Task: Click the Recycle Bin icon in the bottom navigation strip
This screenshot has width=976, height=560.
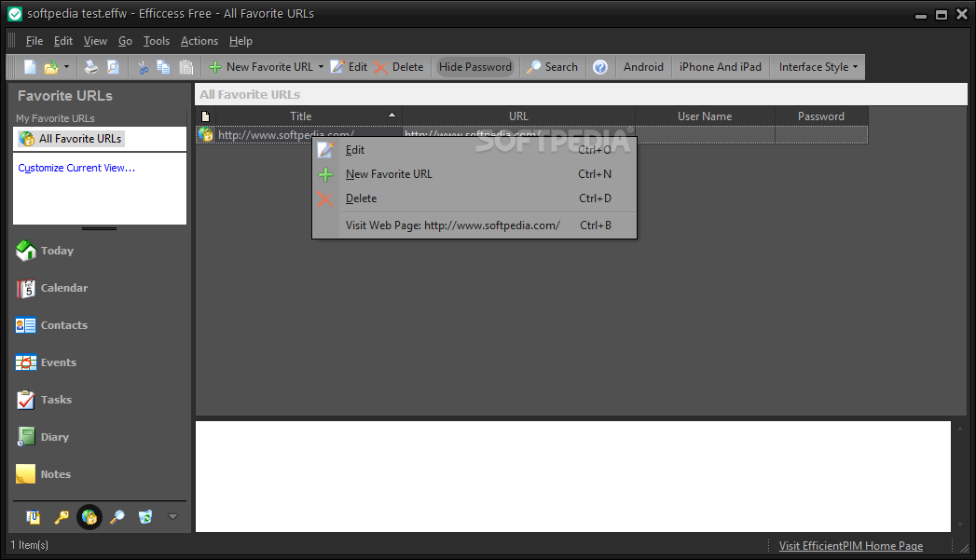Action: pos(145,517)
